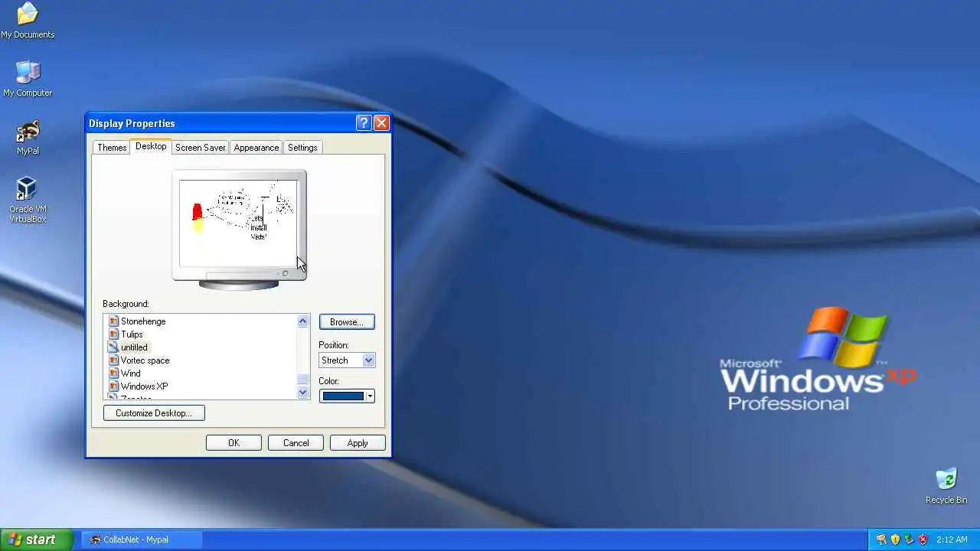Switch to the Themes tab
This screenshot has height=551, width=980.
tap(112, 148)
